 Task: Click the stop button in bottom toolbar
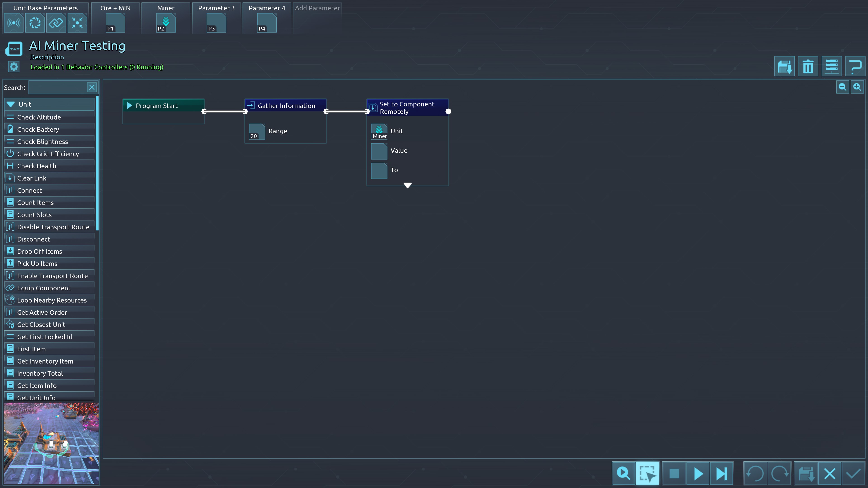[674, 474]
